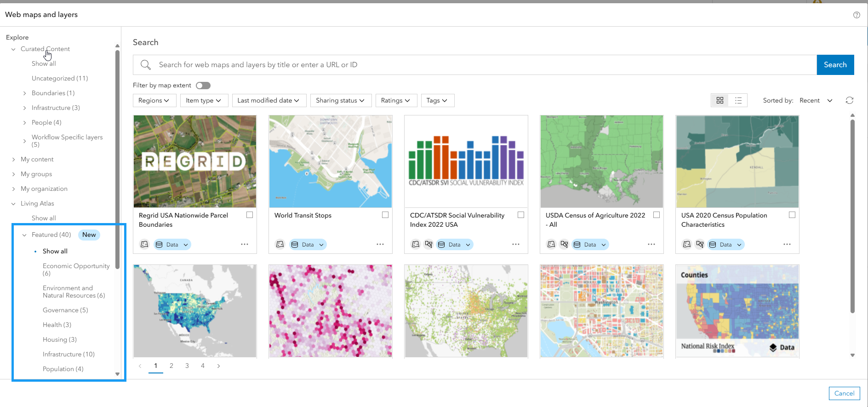Open the help icon in header
The height and width of the screenshot is (407, 868).
click(857, 15)
